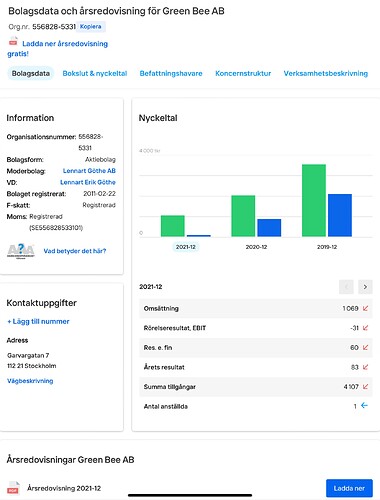Click the text 112 21 Stockholm

pyautogui.click(x=32, y=366)
